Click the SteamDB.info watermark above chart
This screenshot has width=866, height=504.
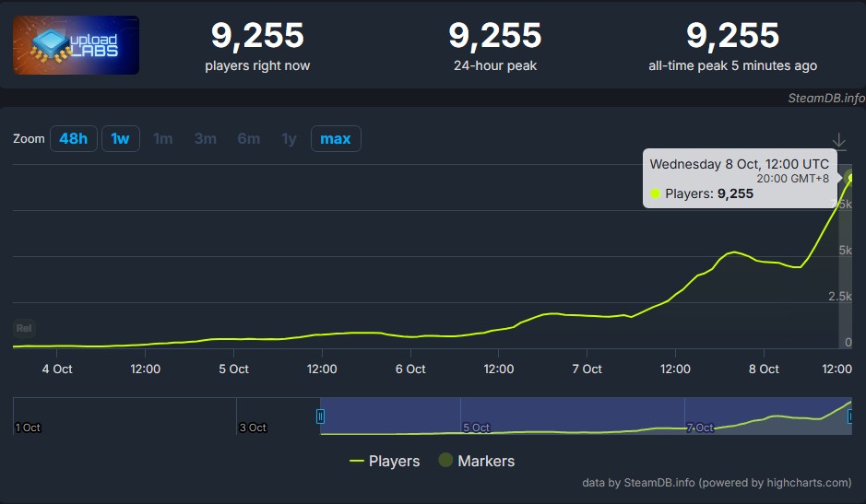click(x=825, y=98)
